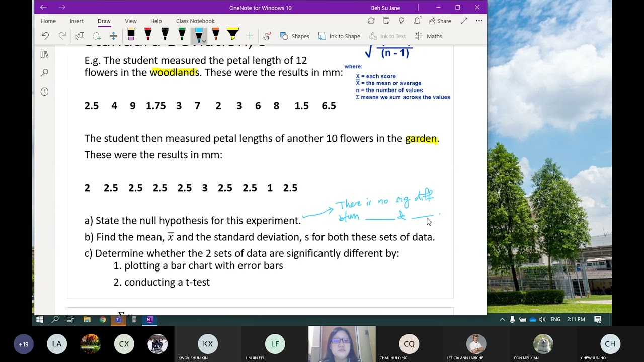Show the +19 more participants
Viewport: 644px width, 362px height.
tap(24, 344)
